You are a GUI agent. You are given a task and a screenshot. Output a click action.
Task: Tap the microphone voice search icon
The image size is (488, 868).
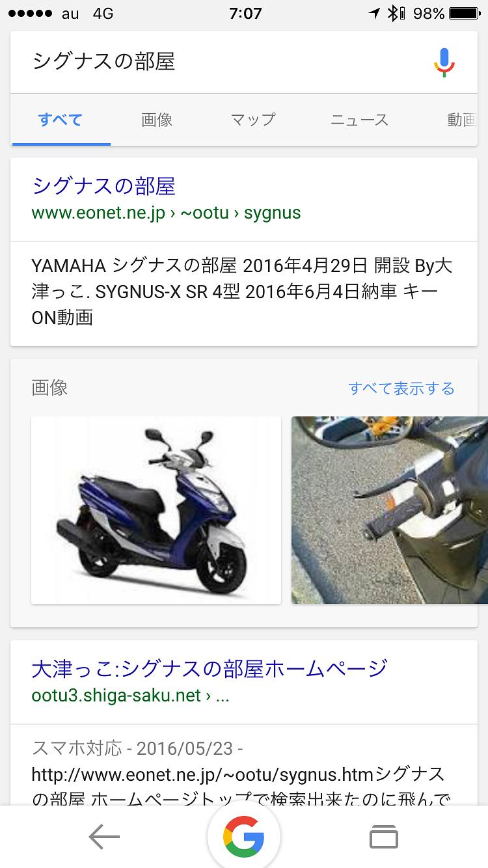click(x=444, y=62)
